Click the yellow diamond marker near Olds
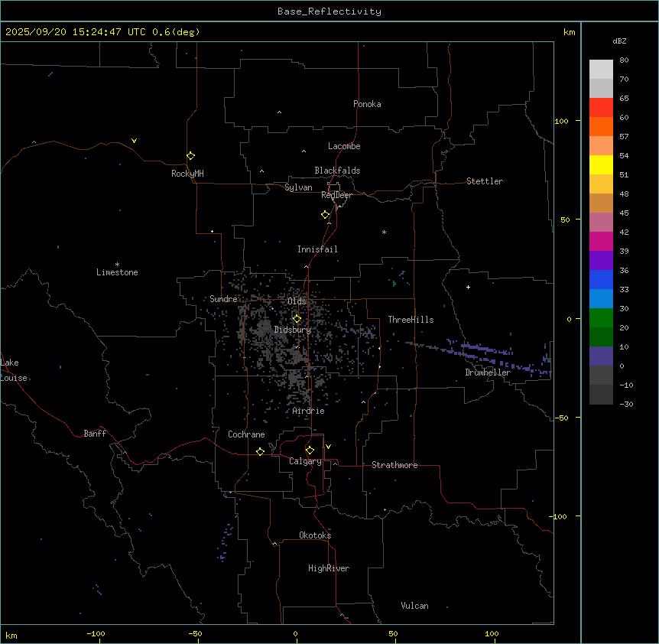Viewport: 659px width, 644px height. (297, 319)
